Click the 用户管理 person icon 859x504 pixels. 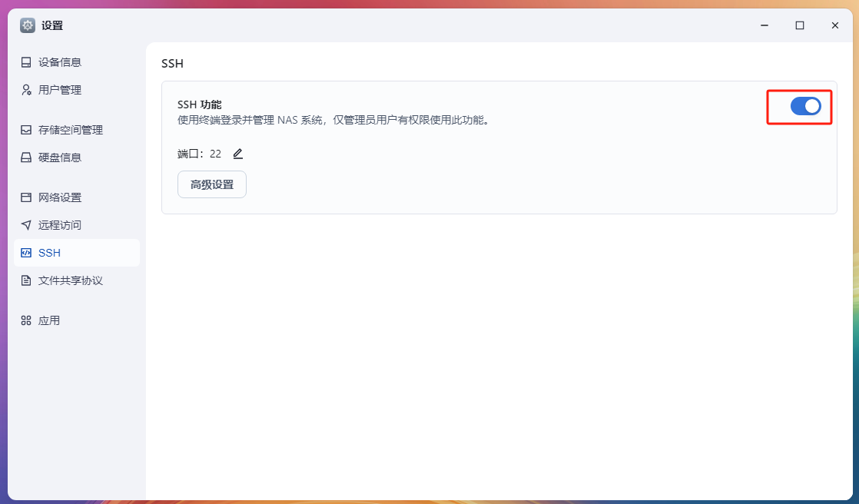tap(27, 90)
